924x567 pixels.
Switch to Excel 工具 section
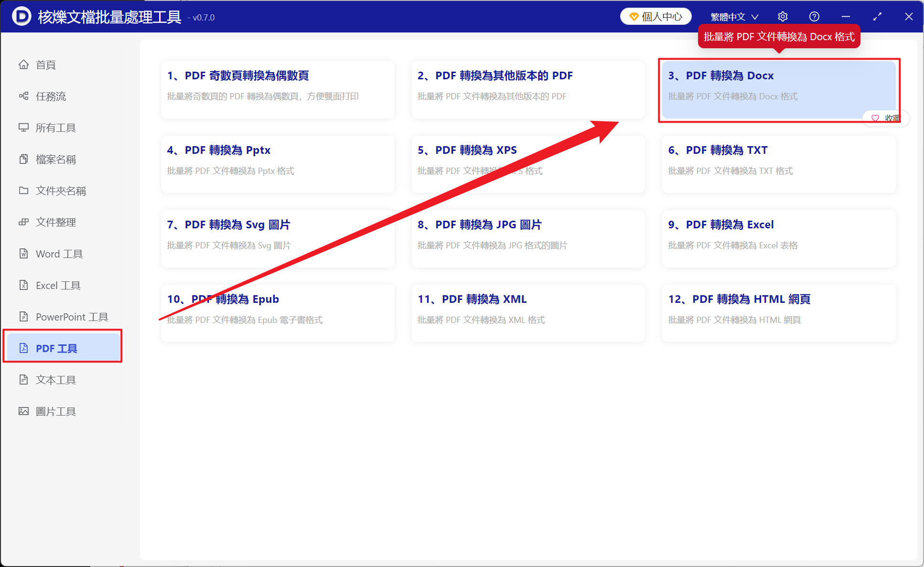pyautogui.click(x=62, y=285)
